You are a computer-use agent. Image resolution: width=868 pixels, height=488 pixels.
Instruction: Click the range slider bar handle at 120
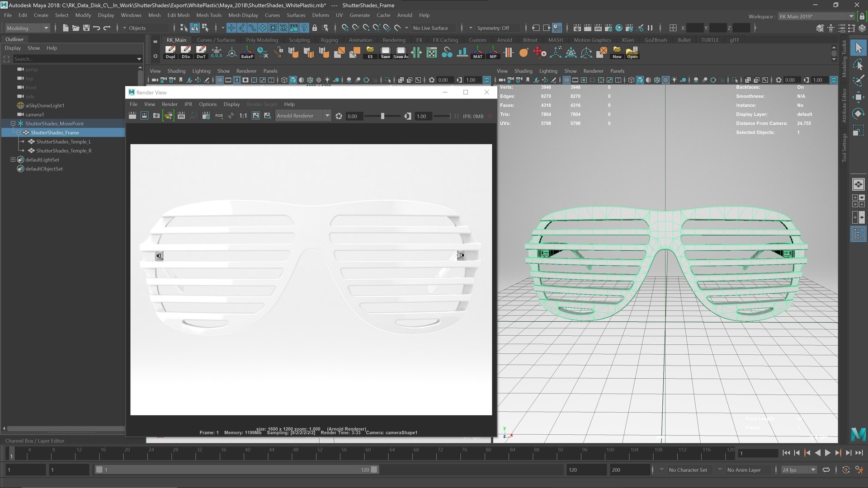[x=374, y=470]
